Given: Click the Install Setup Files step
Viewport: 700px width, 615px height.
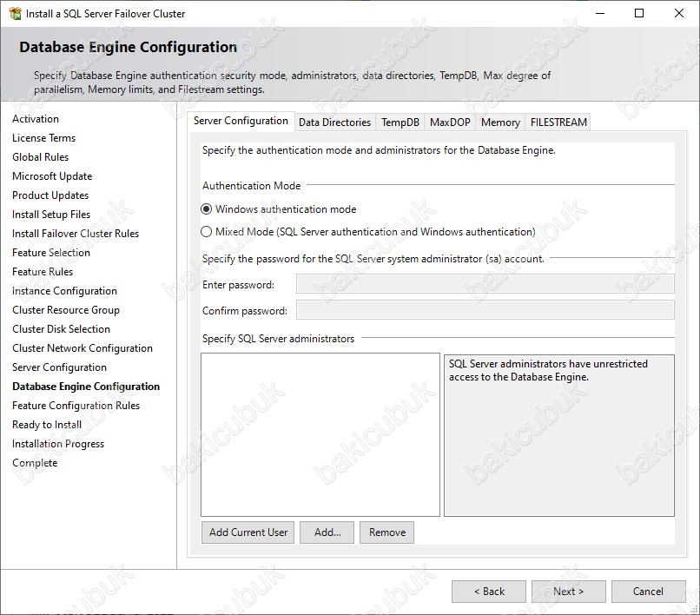Looking at the screenshot, I should 51,215.
